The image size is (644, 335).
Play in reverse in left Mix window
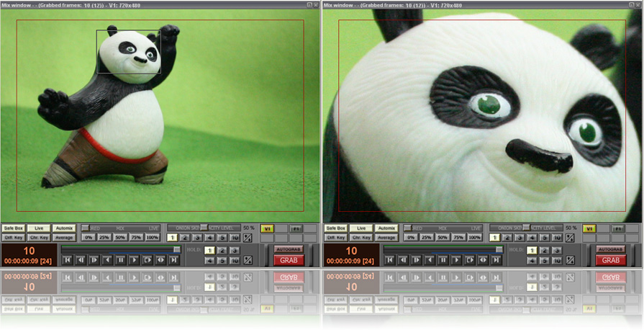[x=107, y=260]
